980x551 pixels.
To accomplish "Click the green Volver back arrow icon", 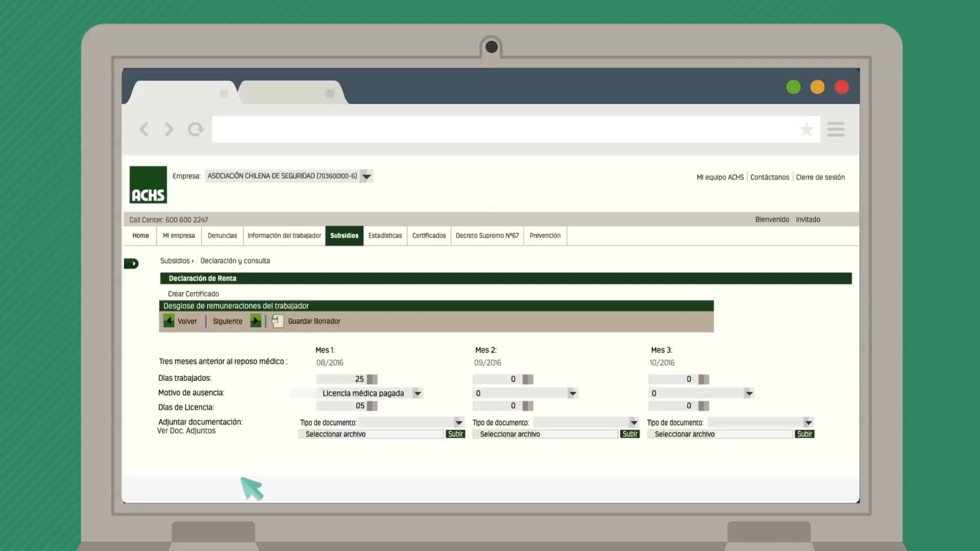I will pyautogui.click(x=169, y=321).
